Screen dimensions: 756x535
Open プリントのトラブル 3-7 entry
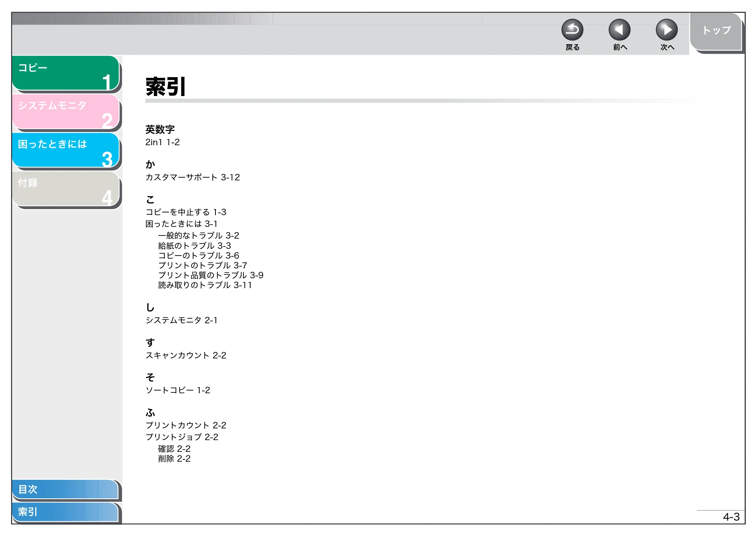pyautogui.click(x=203, y=265)
